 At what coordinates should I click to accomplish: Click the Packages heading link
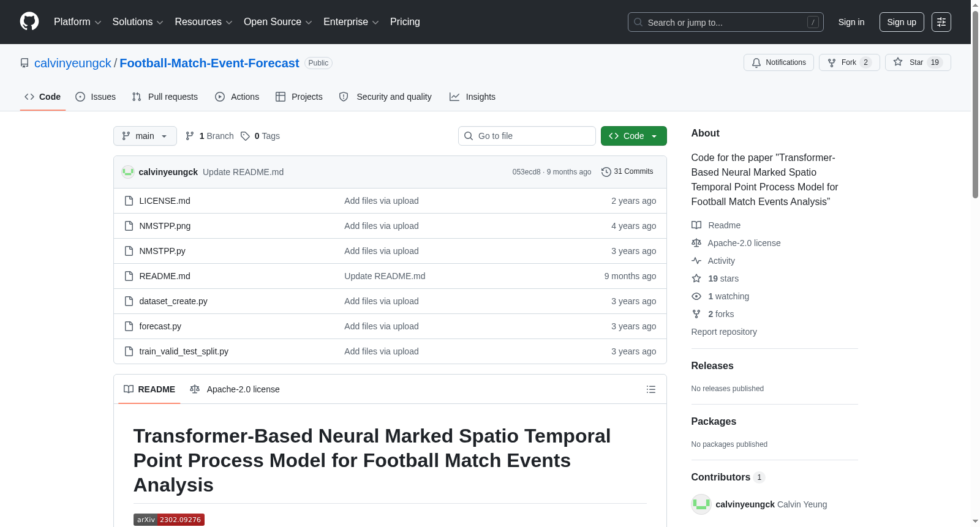click(x=714, y=422)
